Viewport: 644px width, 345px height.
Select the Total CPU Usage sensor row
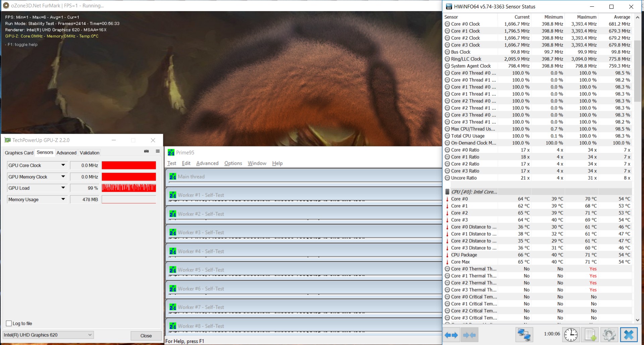click(x=538, y=136)
